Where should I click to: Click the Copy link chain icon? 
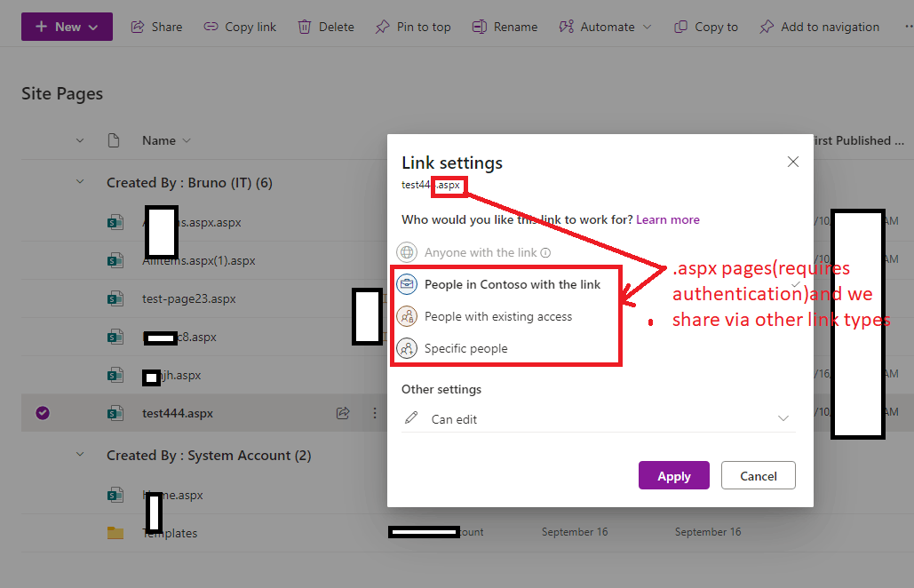pos(211,27)
